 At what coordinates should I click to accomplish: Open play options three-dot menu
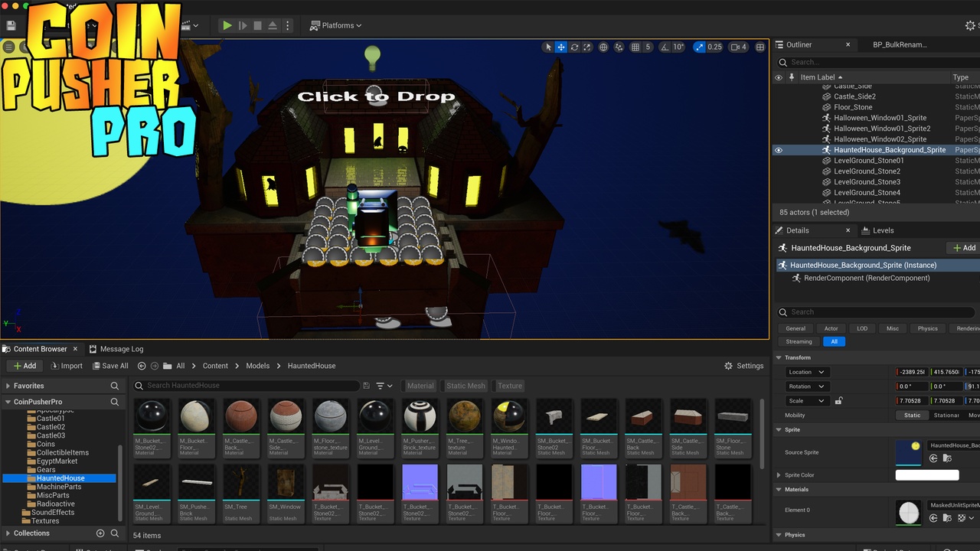click(288, 25)
